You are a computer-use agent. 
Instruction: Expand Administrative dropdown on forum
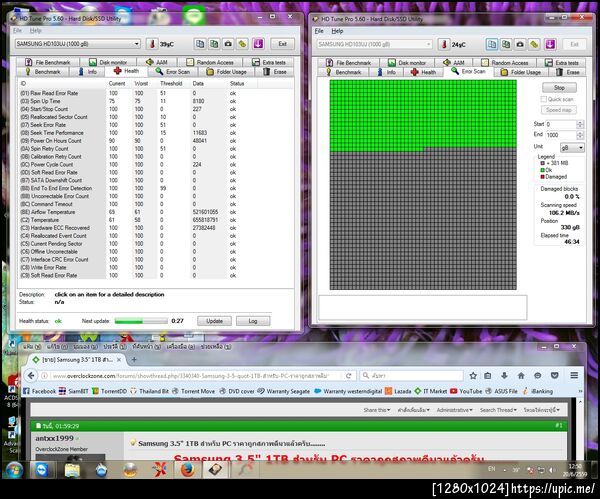pyautogui.click(x=454, y=410)
